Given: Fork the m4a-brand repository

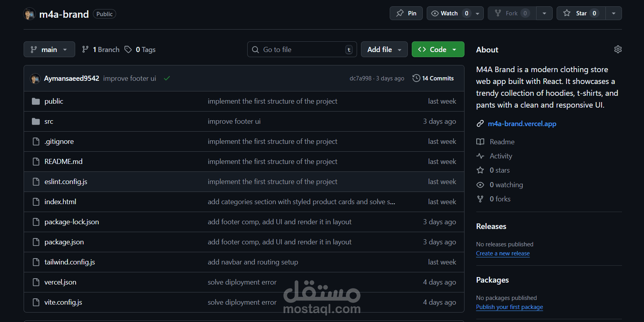Looking at the screenshot, I should click(x=512, y=13).
